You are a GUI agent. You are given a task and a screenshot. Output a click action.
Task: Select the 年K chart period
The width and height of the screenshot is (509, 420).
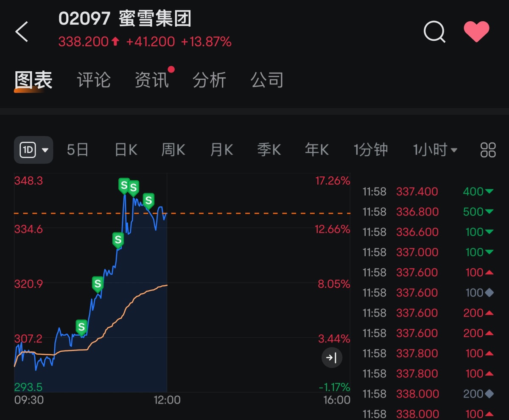(317, 150)
